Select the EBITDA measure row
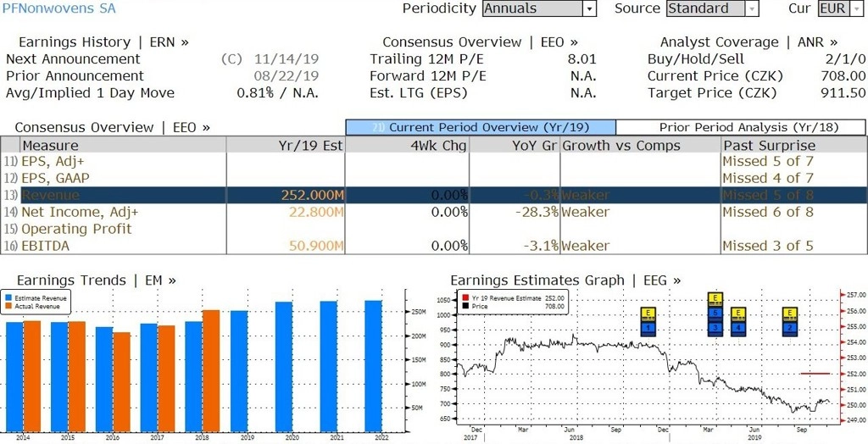This screenshot has height=444, width=868. (x=433, y=246)
